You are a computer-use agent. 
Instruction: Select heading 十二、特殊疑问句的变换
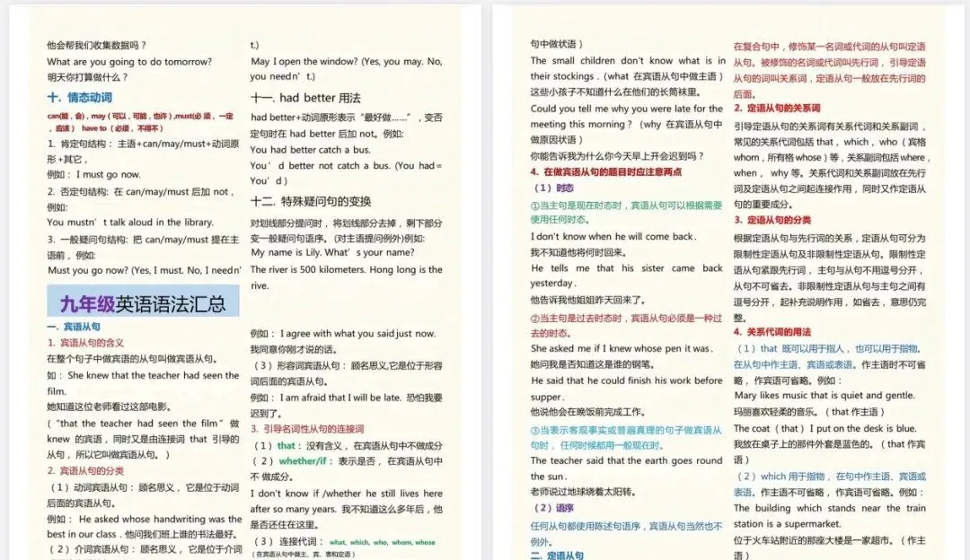pos(311,201)
